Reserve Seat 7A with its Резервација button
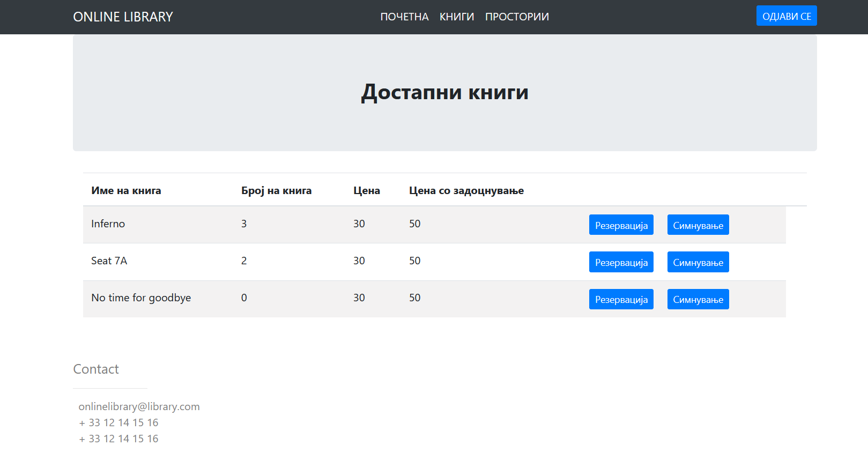Image resolution: width=868 pixels, height=475 pixels. [621, 262]
